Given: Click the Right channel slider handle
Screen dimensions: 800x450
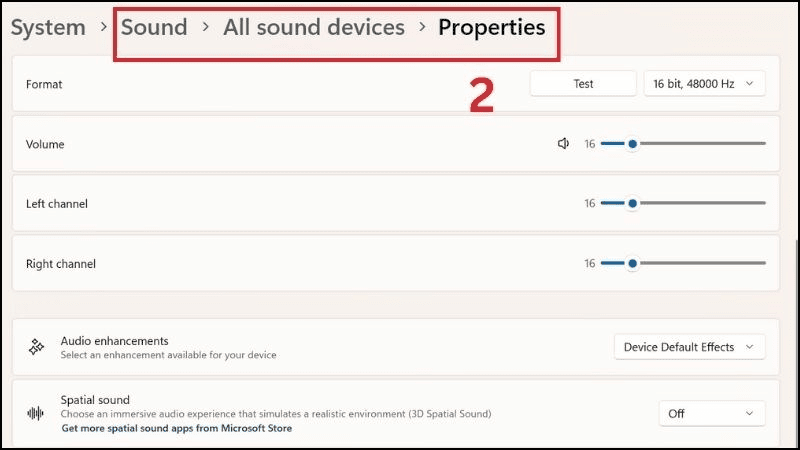Looking at the screenshot, I should [633, 264].
